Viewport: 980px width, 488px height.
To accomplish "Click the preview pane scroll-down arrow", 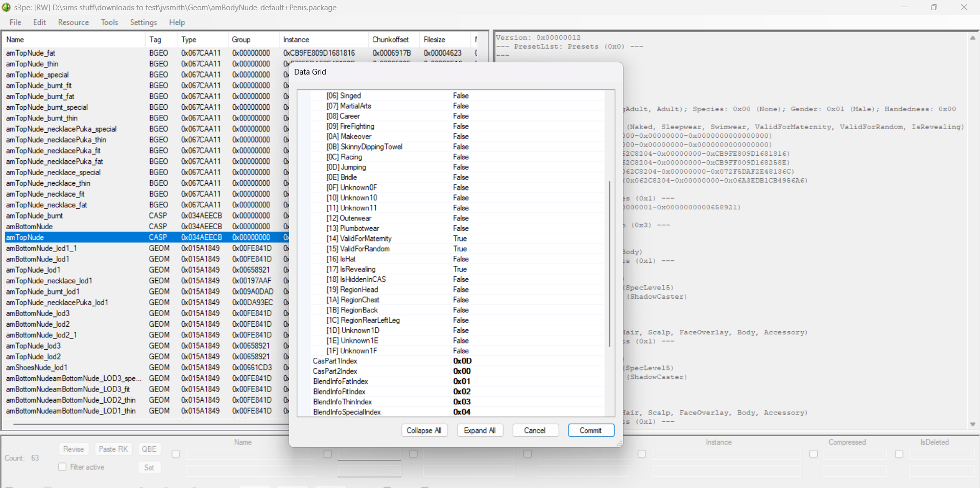I will click(x=972, y=424).
